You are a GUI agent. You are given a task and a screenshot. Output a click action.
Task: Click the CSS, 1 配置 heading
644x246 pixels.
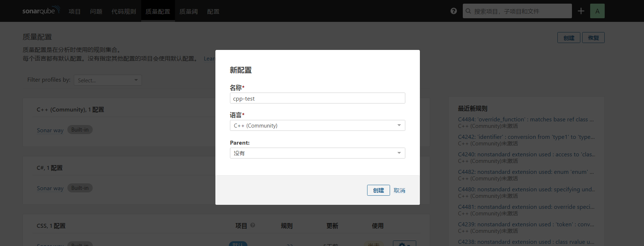point(51,226)
